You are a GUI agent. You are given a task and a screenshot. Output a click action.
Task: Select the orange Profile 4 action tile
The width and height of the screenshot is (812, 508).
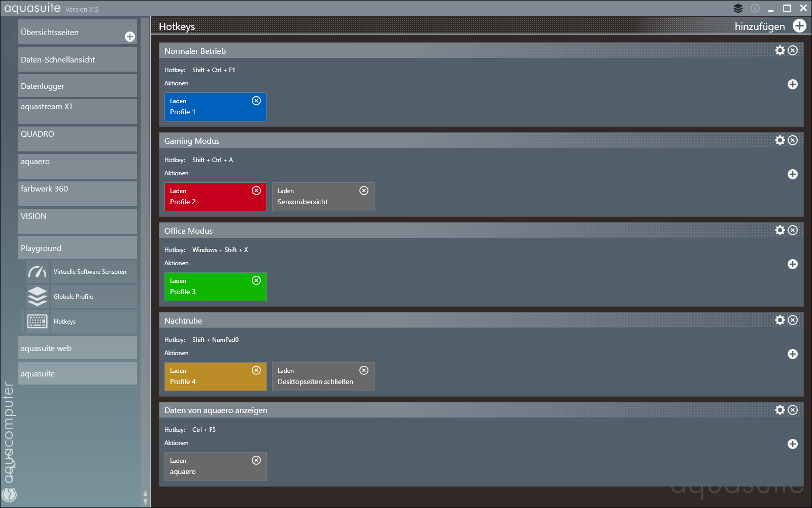coord(216,376)
